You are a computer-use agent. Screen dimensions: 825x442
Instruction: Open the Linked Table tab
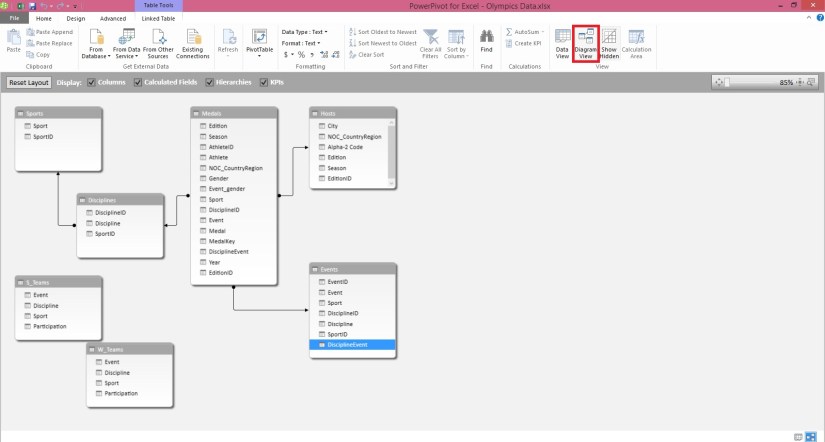pyautogui.click(x=158, y=18)
